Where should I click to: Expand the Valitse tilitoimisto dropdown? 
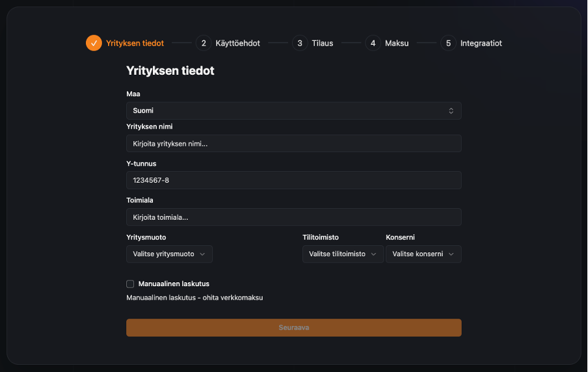coord(342,254)
